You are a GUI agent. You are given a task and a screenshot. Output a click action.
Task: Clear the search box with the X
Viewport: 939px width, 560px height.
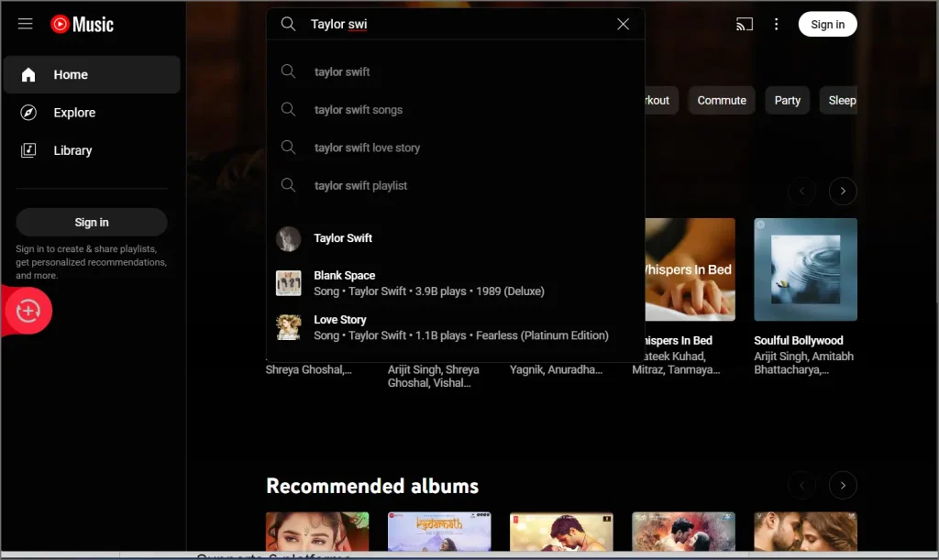coord(623,24)
